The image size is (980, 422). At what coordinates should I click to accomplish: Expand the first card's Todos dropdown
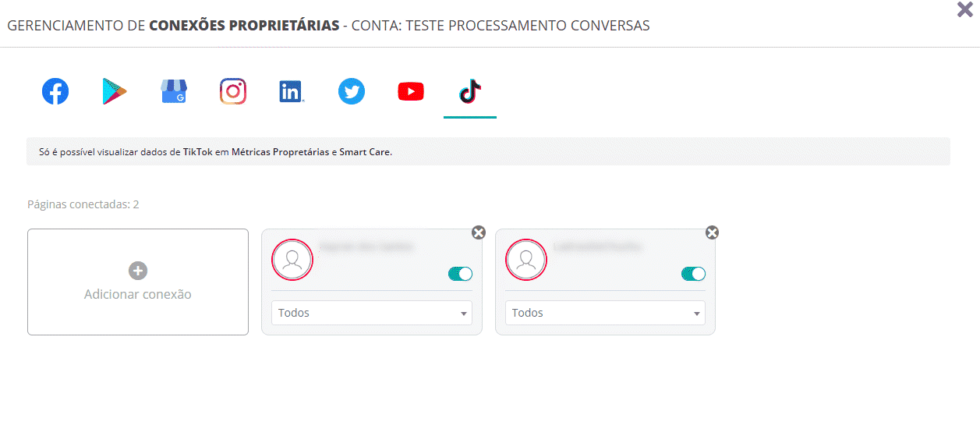click(x=372, y=313)
